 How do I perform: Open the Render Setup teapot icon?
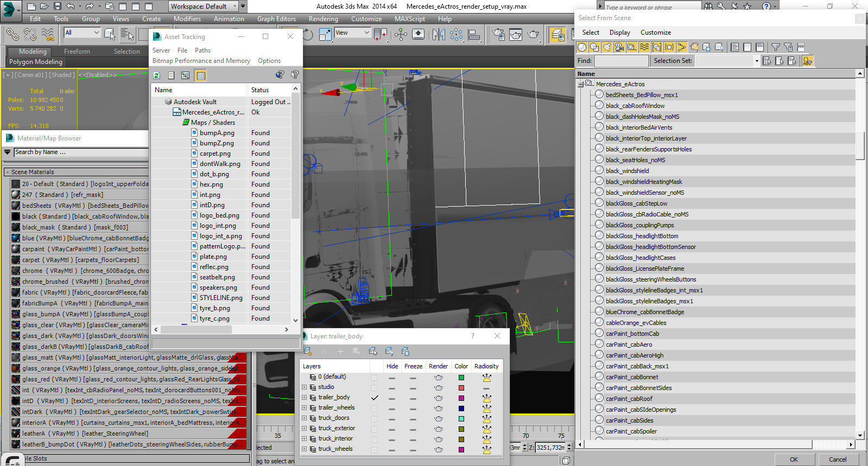coord(498,35)
